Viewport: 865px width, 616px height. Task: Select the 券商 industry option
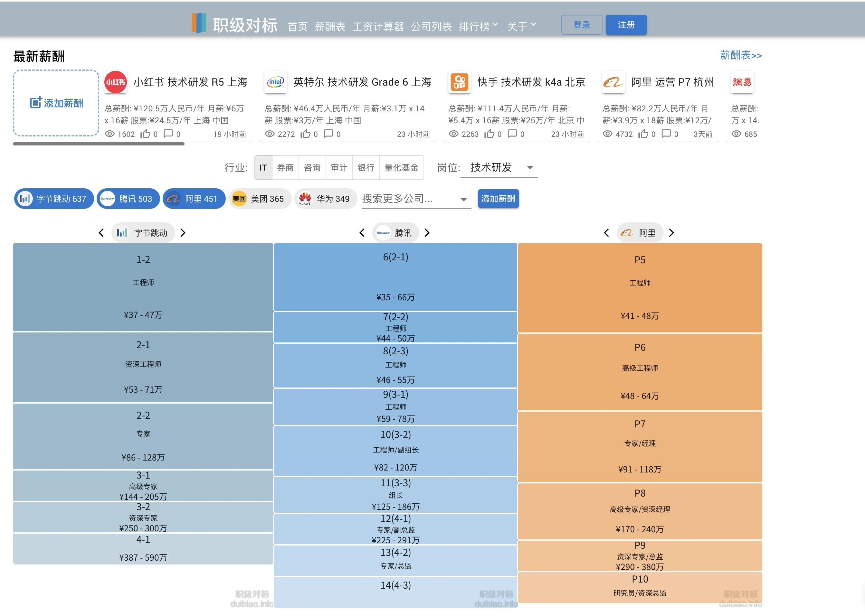[285, 167]
